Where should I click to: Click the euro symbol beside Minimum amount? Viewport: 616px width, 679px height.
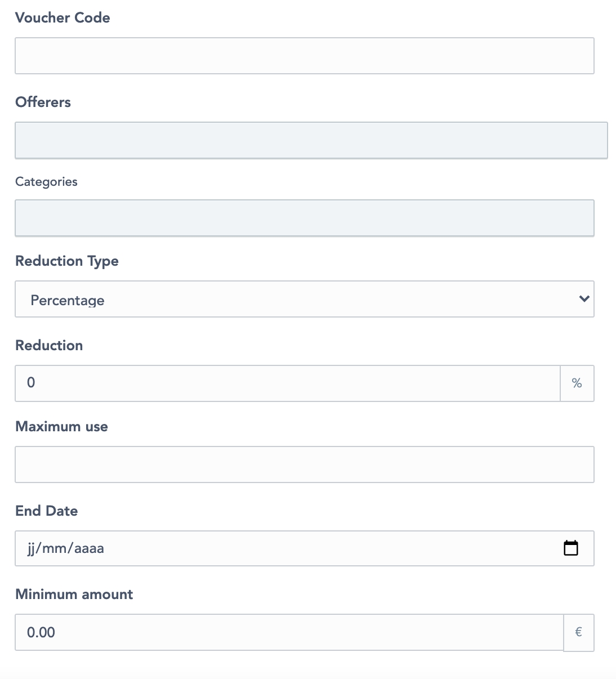(x=578, y=632)
